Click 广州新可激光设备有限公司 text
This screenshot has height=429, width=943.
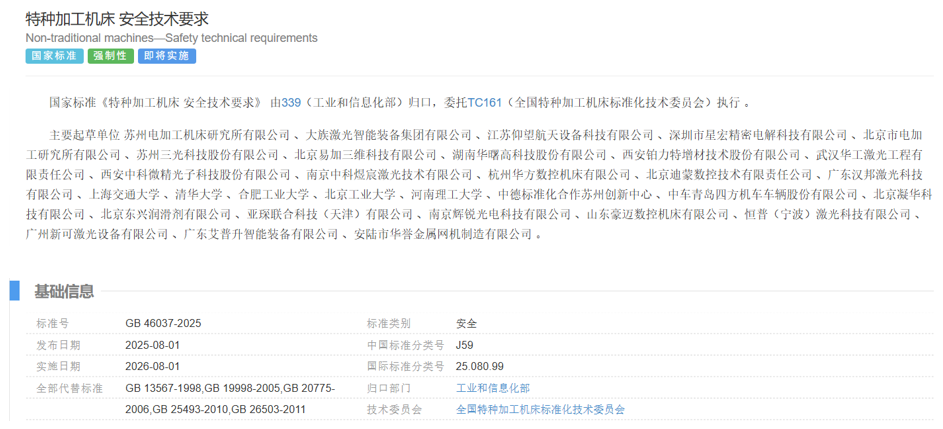[x=97, y=235]
